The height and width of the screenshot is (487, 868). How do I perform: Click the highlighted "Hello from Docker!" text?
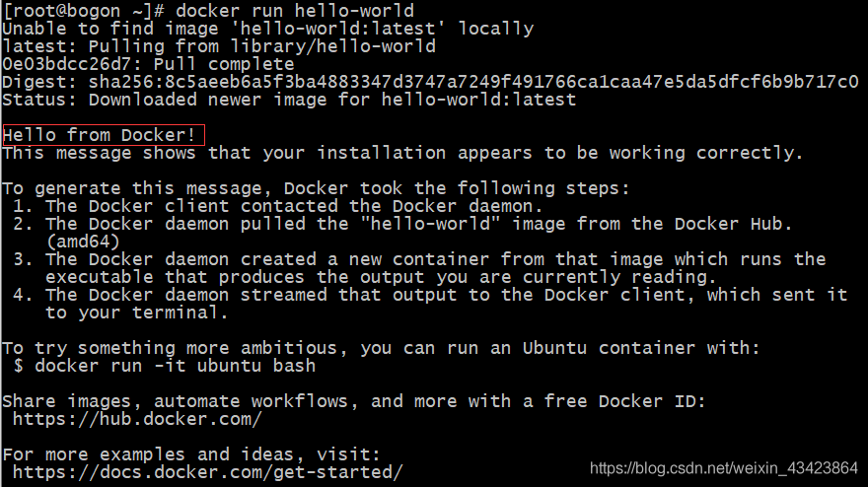pos(103,135)
